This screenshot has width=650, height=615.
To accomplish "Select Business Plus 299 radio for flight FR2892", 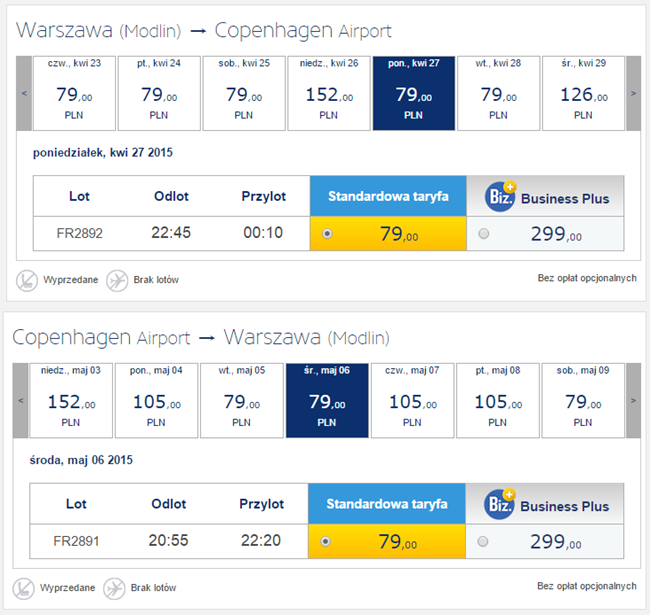I will click(x=485, y=235).
